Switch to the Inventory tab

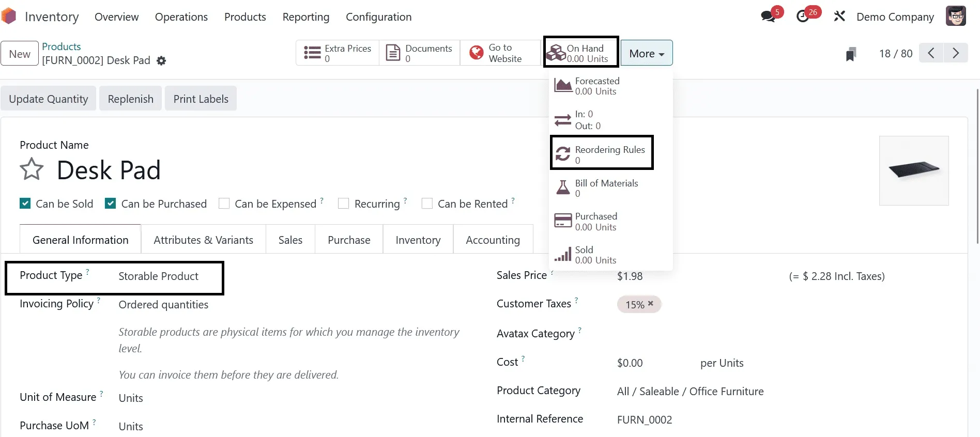coord(418,240)
